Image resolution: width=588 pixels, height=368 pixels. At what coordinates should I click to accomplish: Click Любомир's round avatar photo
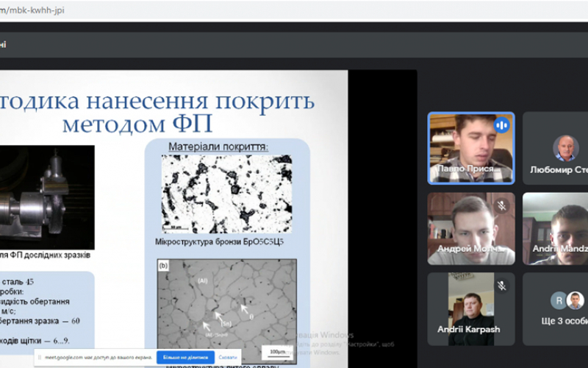coord(565,148)
